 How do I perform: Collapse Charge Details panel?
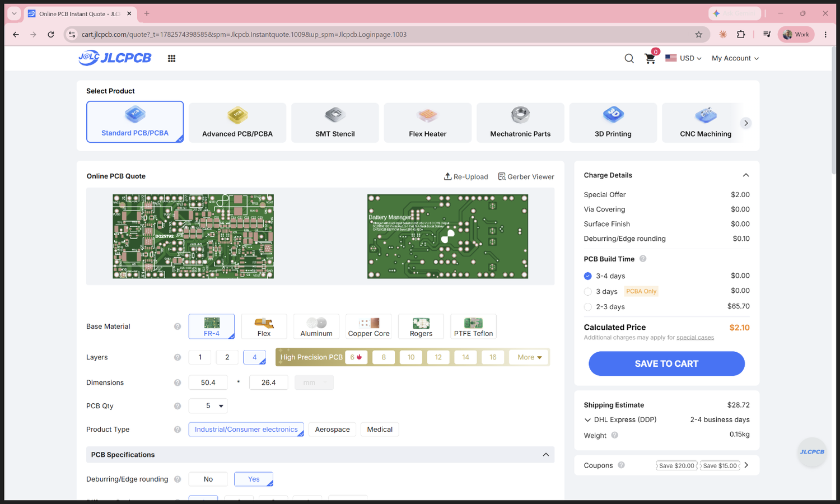pos(746,175)
